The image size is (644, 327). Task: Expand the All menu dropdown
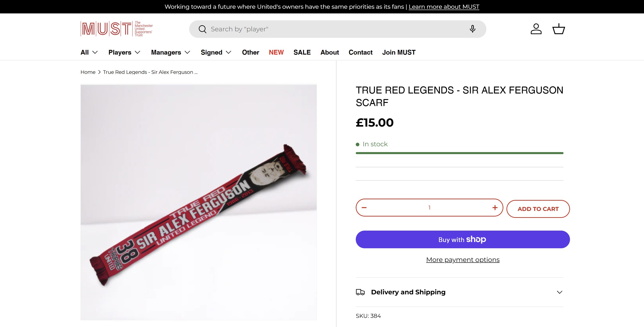click(x=89, y=52)
